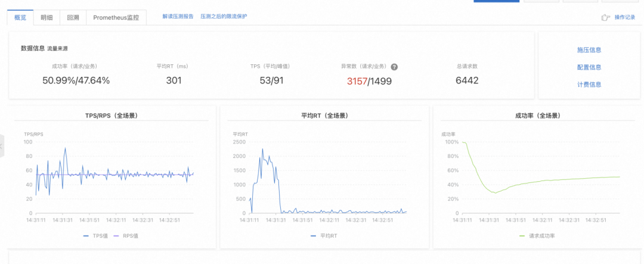644x264 pixels.
Task: Switch to the 概览 tab
Action: [20, 18]
